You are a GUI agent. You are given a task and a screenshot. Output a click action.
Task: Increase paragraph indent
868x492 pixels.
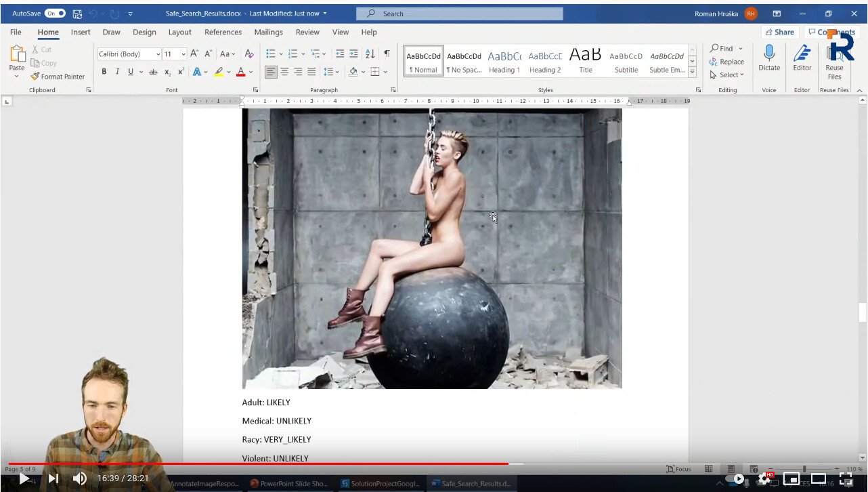(353, 54)
